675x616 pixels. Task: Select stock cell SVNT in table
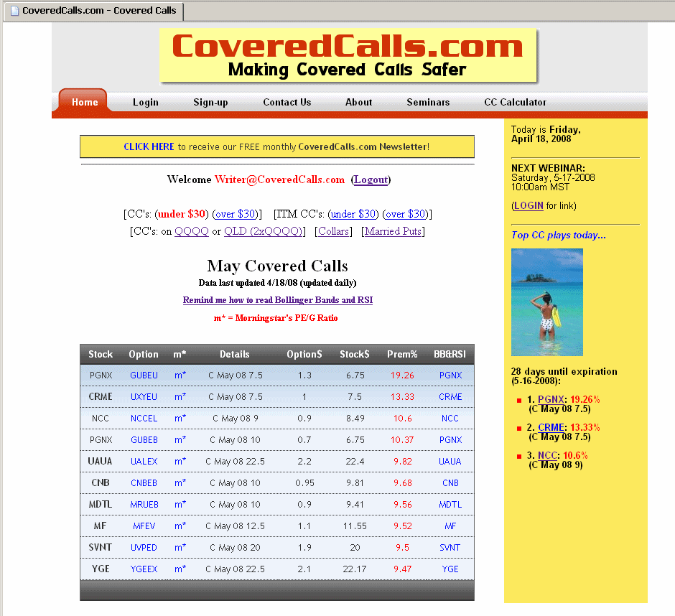tap(101, 548)
